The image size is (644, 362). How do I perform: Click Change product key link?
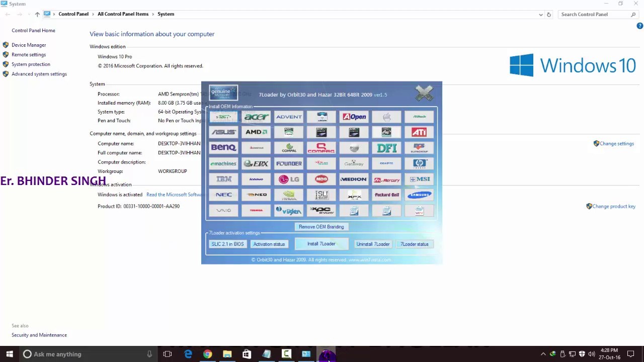(614, 206)
